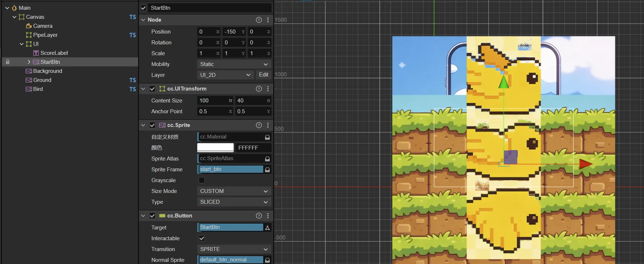This screenshot has width=644, height=264.
Task: Open the sprite Type dropdown showing SLICED
Action: pos(234,202)
